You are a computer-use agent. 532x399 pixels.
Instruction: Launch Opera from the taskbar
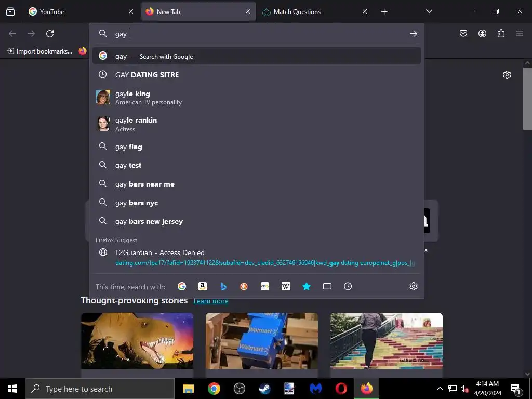(x=341, y=389)
